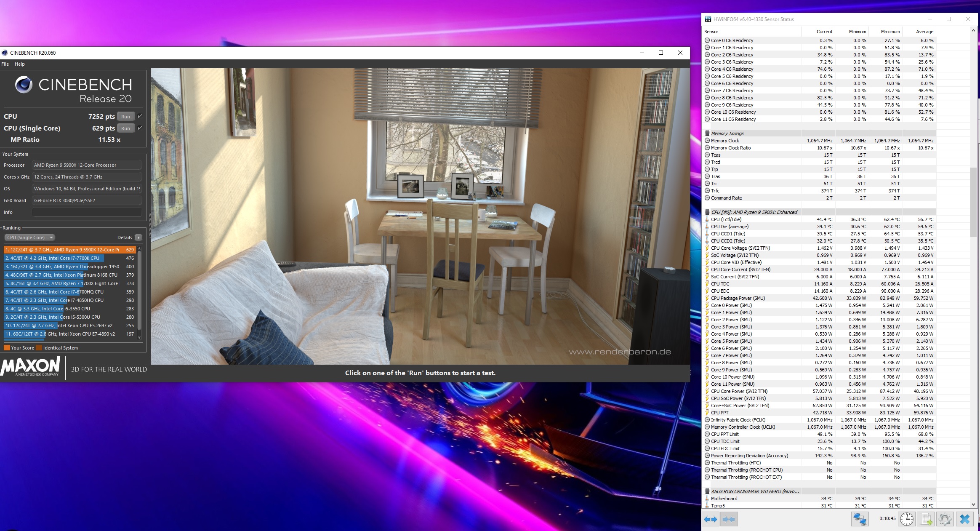Click the Average column header in HWiNFO

click(x=919, y=32)
